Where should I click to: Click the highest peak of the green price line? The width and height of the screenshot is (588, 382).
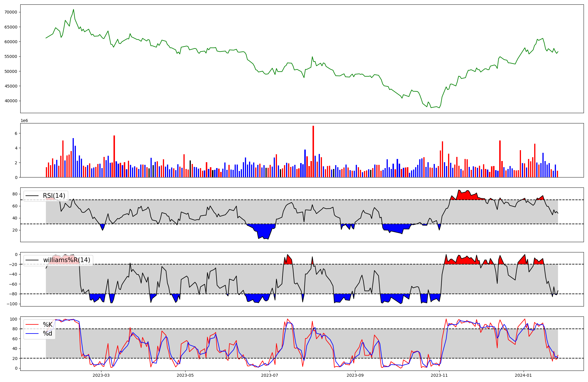(73, 9)
